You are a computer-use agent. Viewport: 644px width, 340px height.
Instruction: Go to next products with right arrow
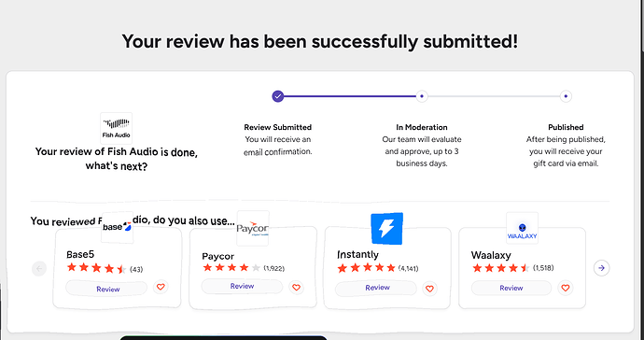pos(602,268)
